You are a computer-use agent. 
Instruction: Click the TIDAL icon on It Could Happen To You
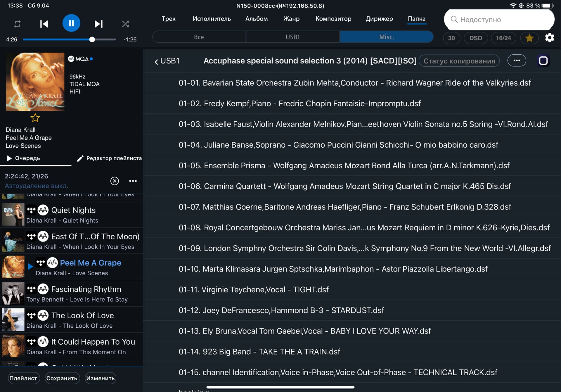tap(31, 341)
